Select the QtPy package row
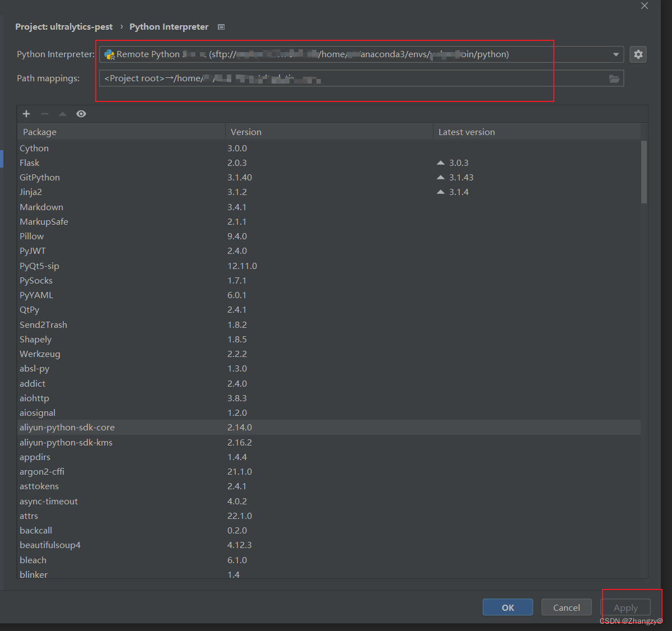The height and width of the screenshot is (631, 672). [329, 310]
